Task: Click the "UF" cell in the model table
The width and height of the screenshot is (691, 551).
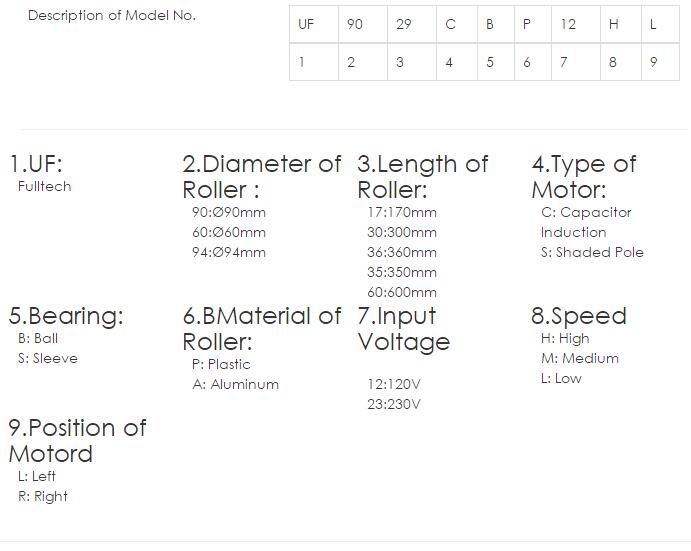Action: click(x=306, y=24)
